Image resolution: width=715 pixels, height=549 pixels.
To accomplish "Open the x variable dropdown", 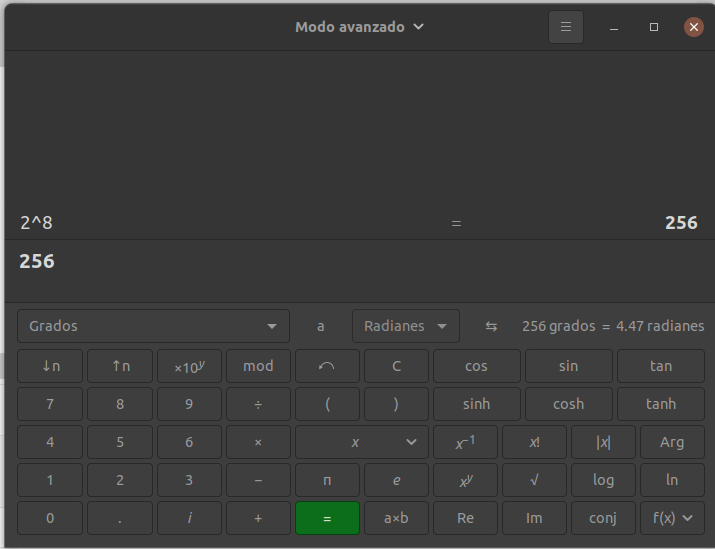I will (361, 442).
